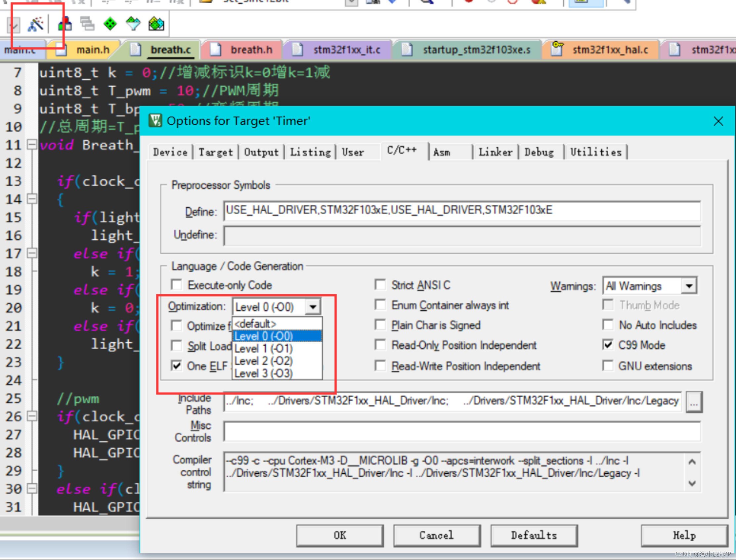
Task: Uncheck the C99 Mode option
Action: [x=608, y=345]
